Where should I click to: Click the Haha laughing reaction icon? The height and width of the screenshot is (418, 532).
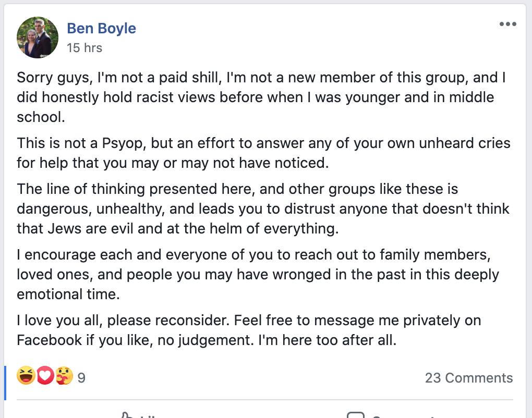[x=26, y=375]
